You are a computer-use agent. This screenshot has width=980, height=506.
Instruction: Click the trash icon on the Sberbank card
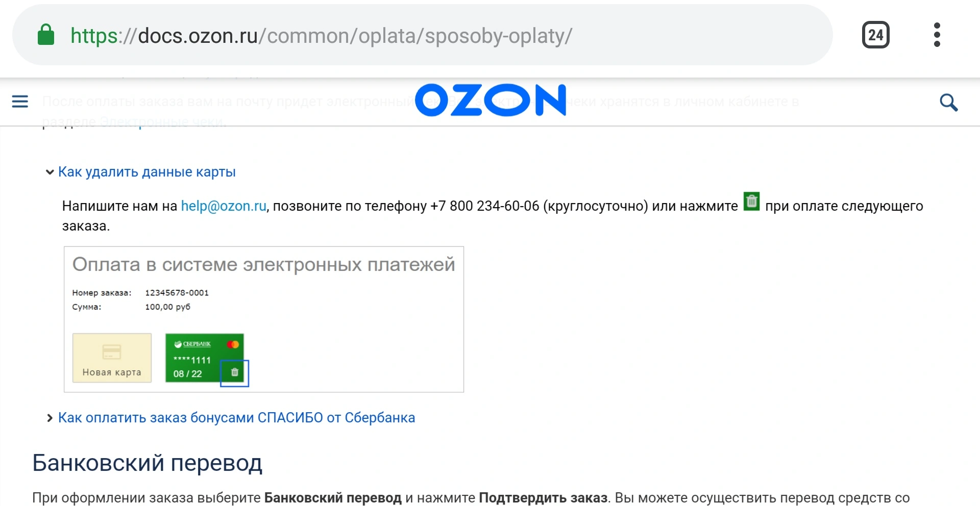pyautogui.click(x=235, y=372)
